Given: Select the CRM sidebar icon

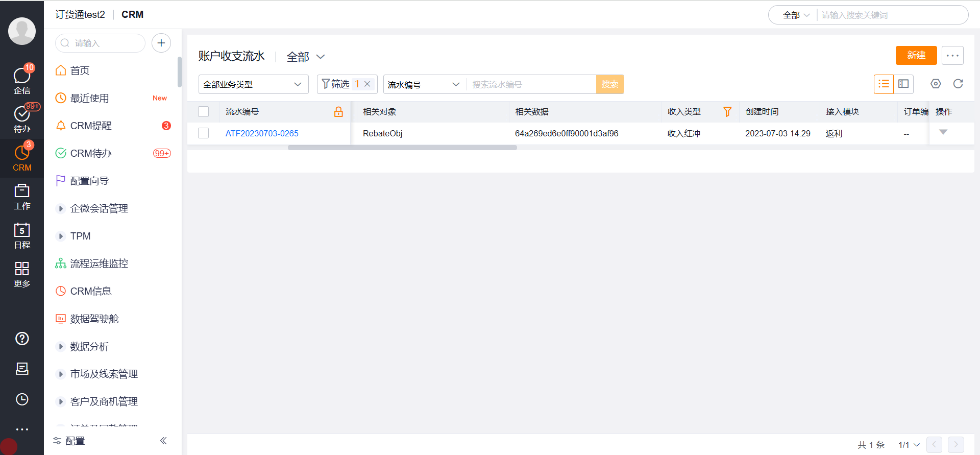Looking at the screenshot, I should click(22, 157).
